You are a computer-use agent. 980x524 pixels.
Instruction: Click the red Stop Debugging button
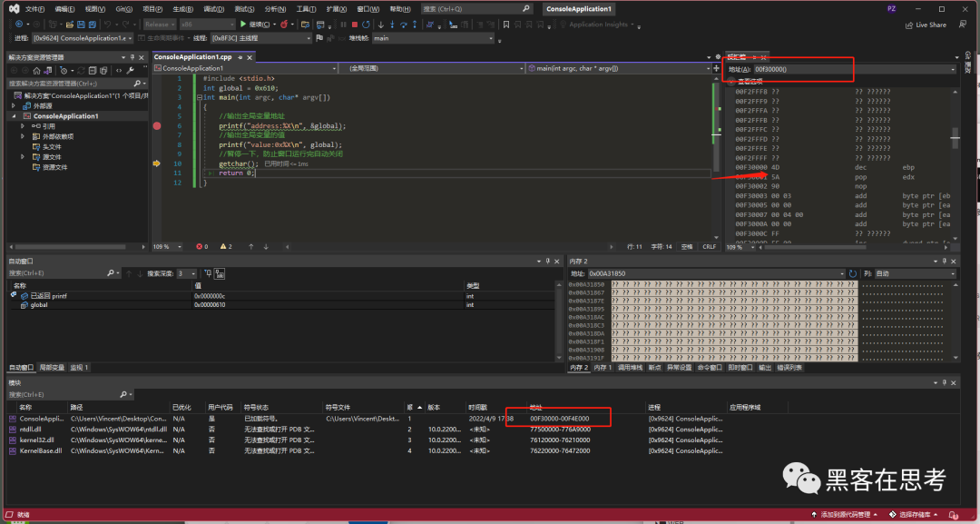(354, 24)
